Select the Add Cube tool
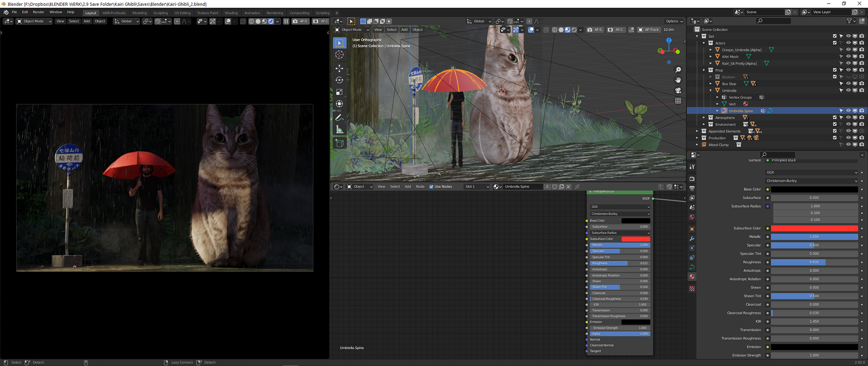This screenshot has height=366, width=868. 339,143
